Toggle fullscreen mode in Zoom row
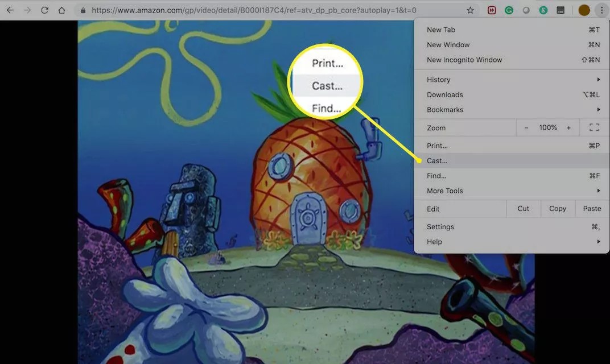Viewport: 610px width, 364px height. pyautogui.click(x=594, y=128)
